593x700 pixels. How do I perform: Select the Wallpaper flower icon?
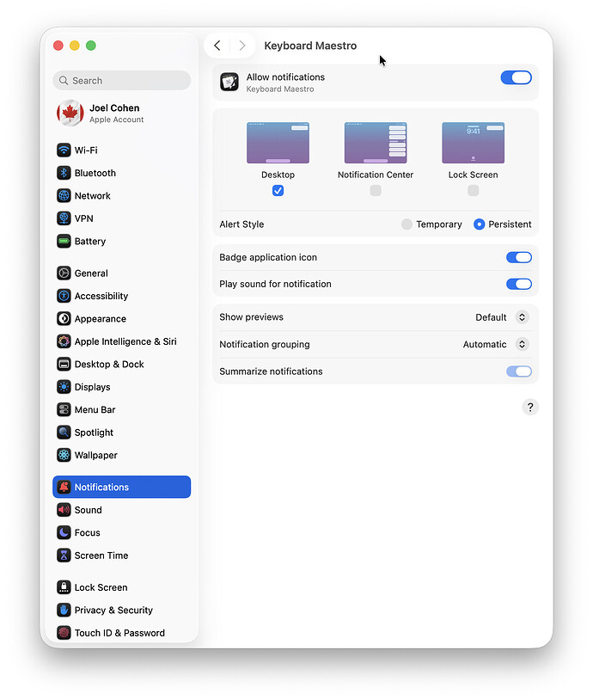pyautogui.click(x=64, y=455)
